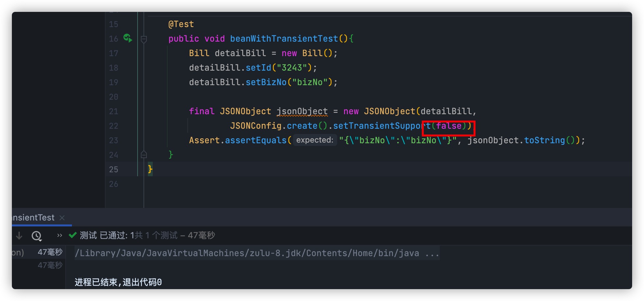The height and width of the screenshot is (301, 644).
Task: Click line number 22 in the gutter
Action: tap(113, 126)
